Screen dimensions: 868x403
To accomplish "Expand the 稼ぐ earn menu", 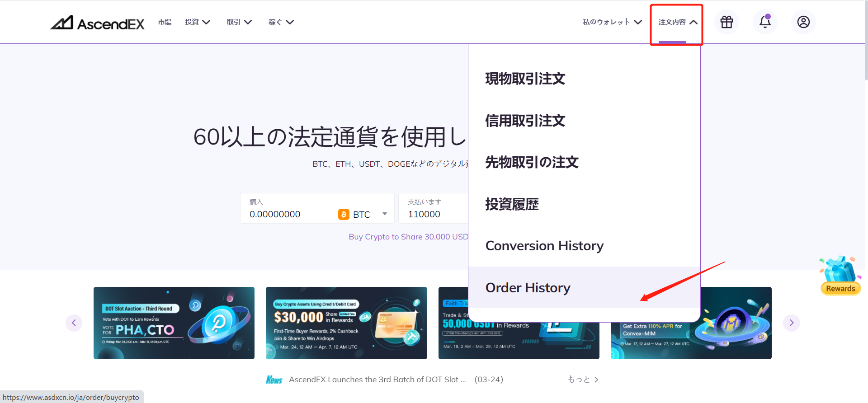I will [281, 22].
